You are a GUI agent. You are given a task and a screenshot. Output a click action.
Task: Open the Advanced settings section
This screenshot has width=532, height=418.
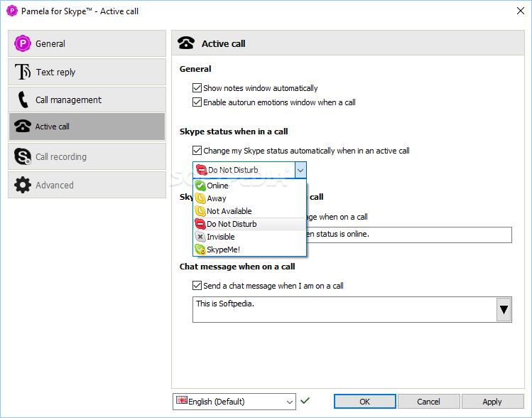tap(87, 185)
